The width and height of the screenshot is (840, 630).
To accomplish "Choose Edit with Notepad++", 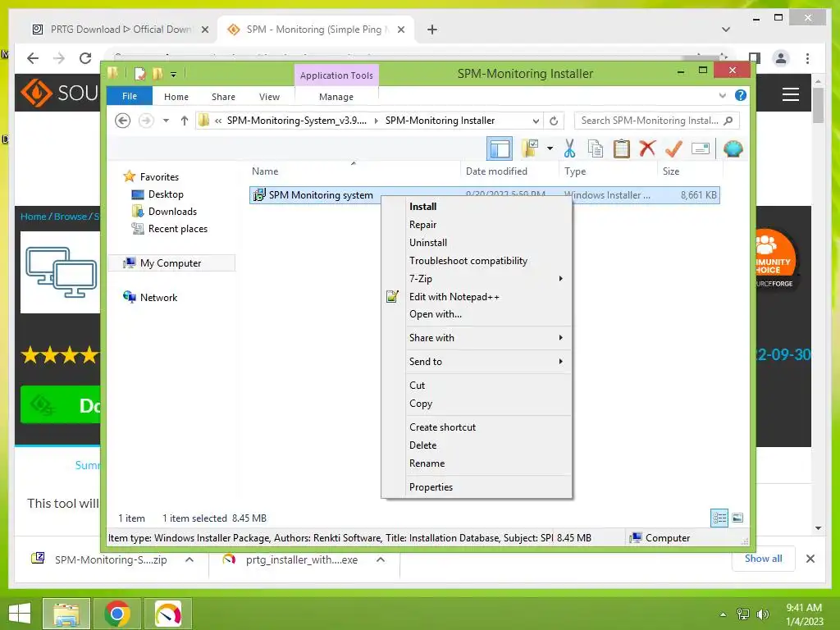I will (x=477, y=297).
